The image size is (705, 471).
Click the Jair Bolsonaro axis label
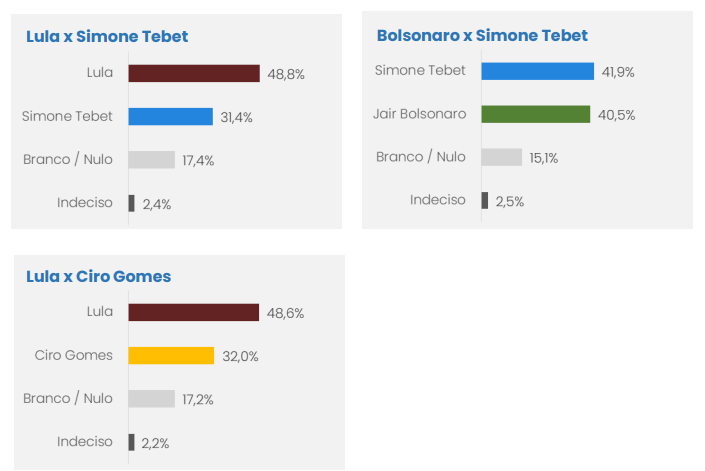pyautogui.click(x=419, y=114)
